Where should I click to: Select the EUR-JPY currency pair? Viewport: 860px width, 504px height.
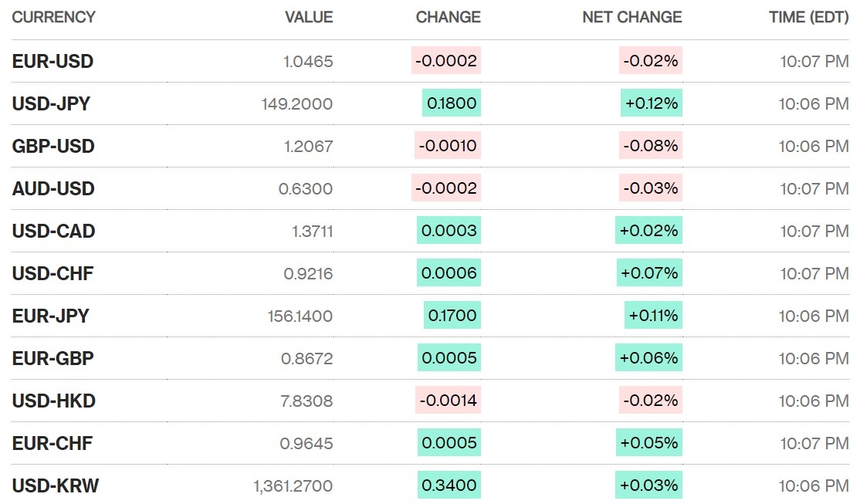[x=50, y=316]
